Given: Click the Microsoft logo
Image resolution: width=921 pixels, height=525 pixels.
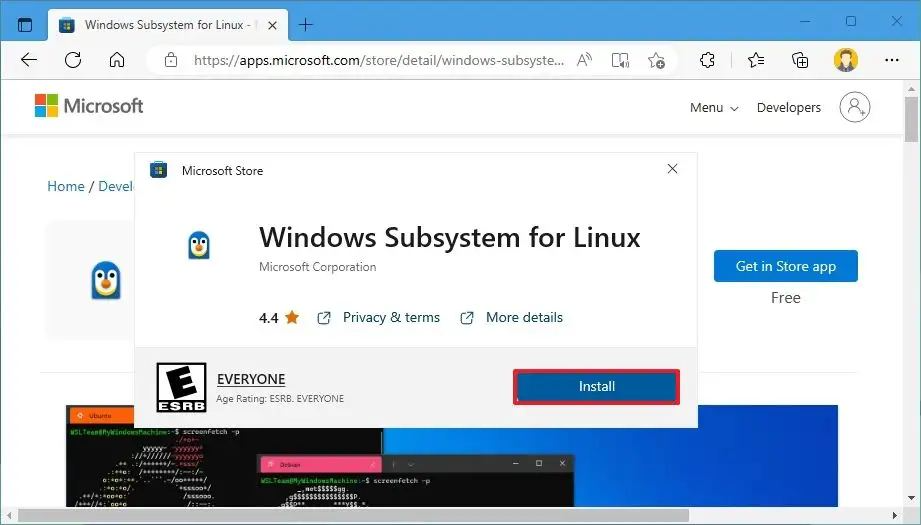Looking at the screenshot, I should (89, 106).
